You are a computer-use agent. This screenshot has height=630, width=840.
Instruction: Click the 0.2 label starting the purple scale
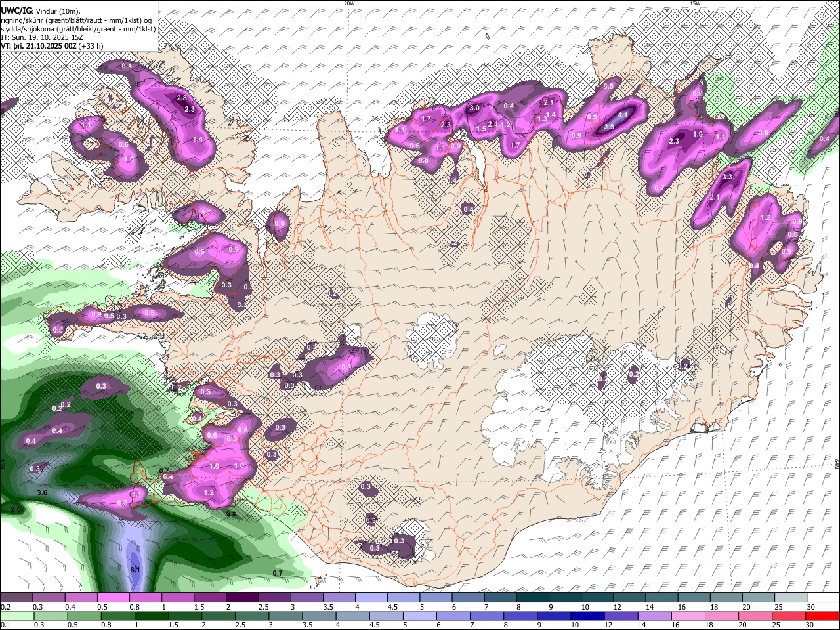point(6,607)
